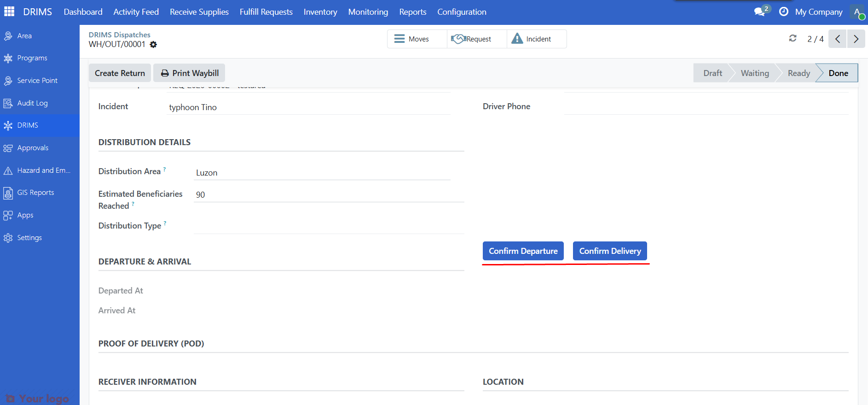Click the Apps sidebar icon
The width and height of the screenshot is (868, 405).
tap(8, 215)
